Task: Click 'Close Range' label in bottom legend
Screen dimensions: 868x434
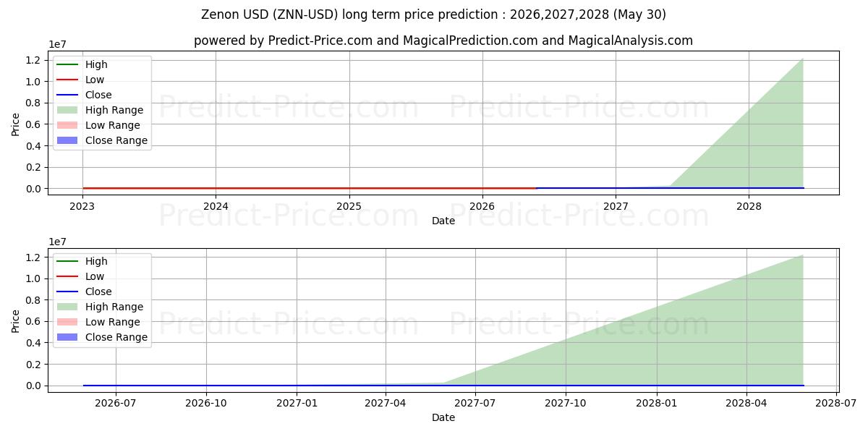Action: coord(116,337)
